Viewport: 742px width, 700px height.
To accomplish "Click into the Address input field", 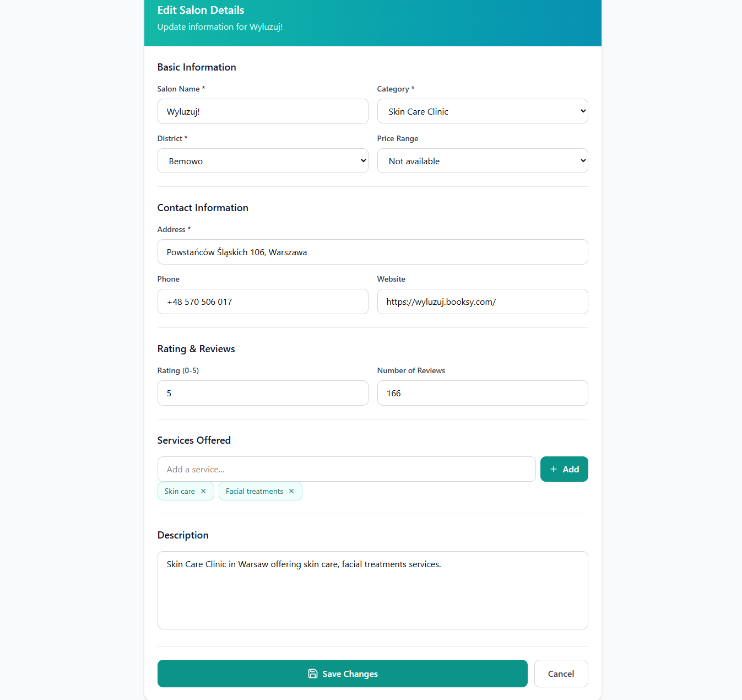I will click(x=372, y=252).
